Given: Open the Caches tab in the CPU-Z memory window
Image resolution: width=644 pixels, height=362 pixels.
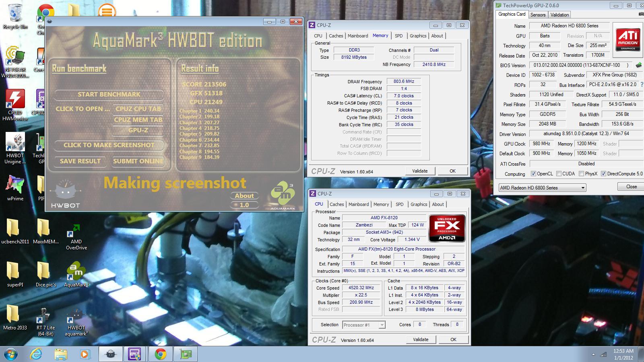Looking at the screenshot, I should (x=336, y=36).
